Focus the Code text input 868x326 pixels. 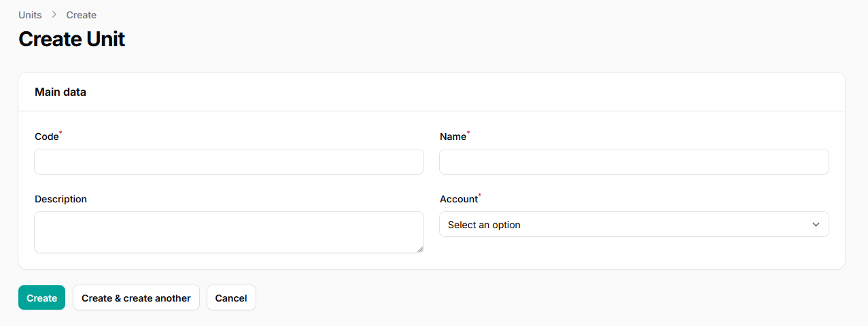tap(229, 162)
